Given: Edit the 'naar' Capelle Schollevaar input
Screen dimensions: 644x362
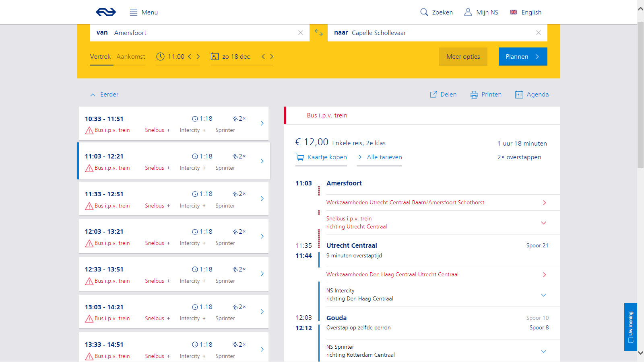Looking at the screenshot, I should [x=438, y=33].
